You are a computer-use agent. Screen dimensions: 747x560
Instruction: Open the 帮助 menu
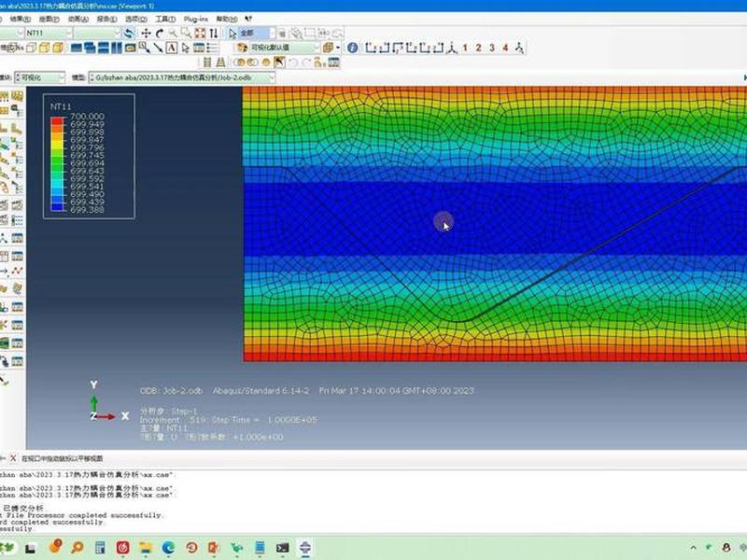227,19
